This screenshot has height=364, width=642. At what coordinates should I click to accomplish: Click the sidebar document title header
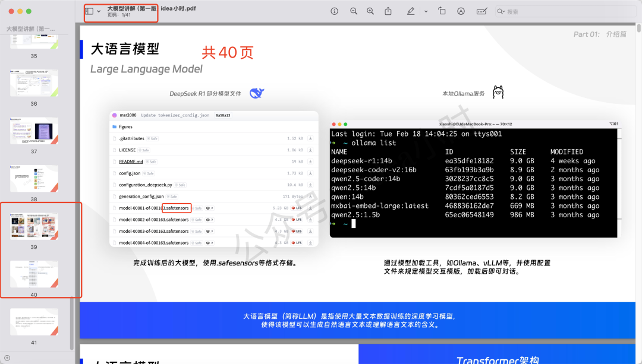pyautogui.click(x=31, y=29)
